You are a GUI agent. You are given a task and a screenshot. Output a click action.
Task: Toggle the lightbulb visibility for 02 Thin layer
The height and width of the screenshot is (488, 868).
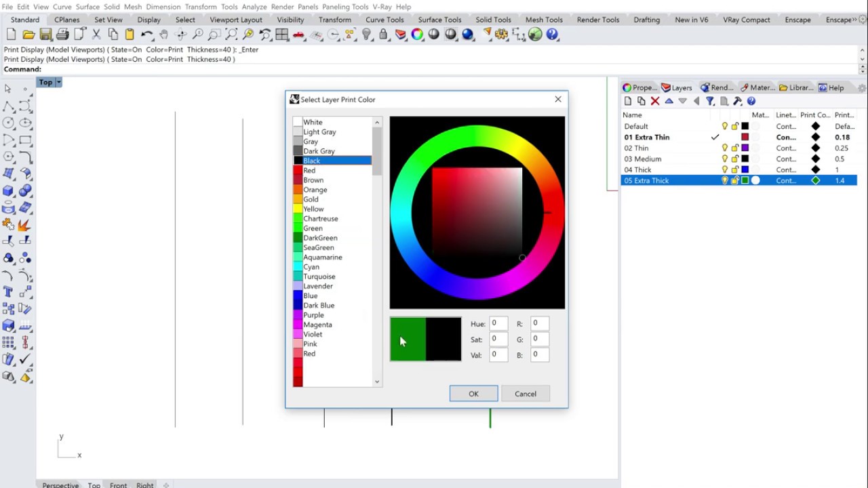(725, 148)
